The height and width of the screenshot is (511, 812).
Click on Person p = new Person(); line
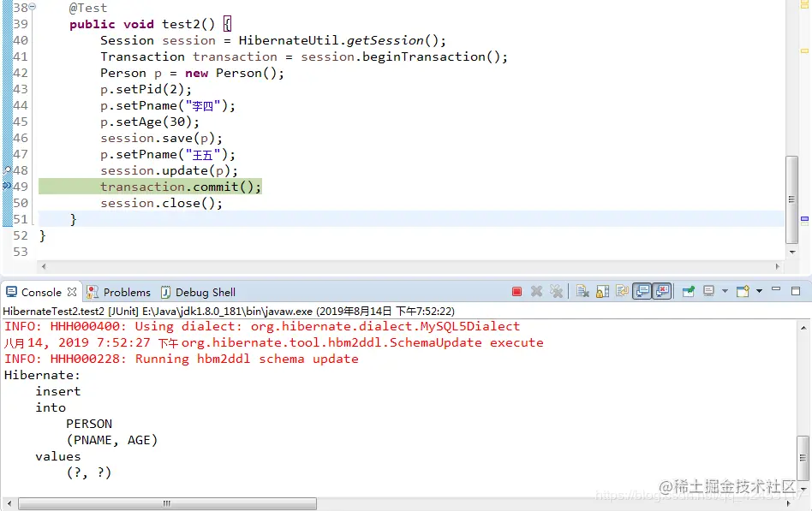tap(192, 73)
